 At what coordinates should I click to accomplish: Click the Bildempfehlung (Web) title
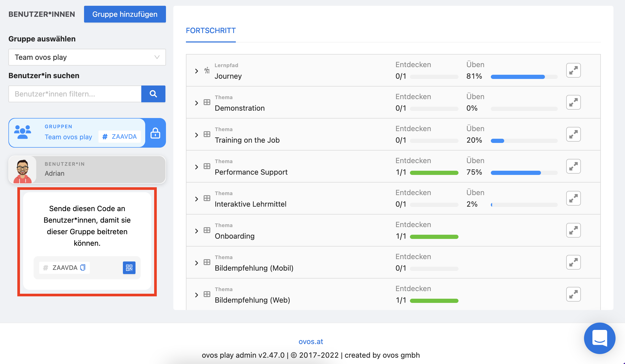[252, 300]
